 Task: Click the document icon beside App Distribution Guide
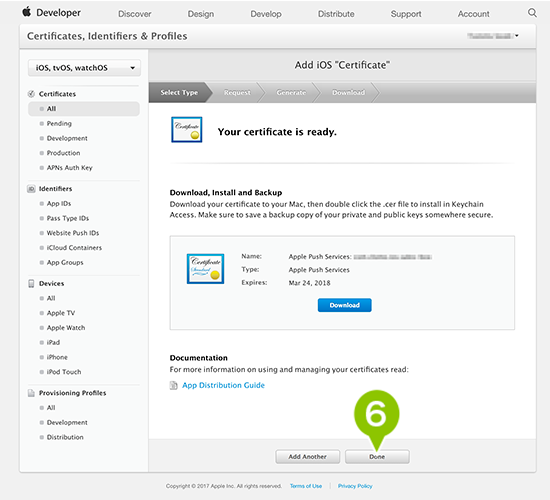pos(174,386)
